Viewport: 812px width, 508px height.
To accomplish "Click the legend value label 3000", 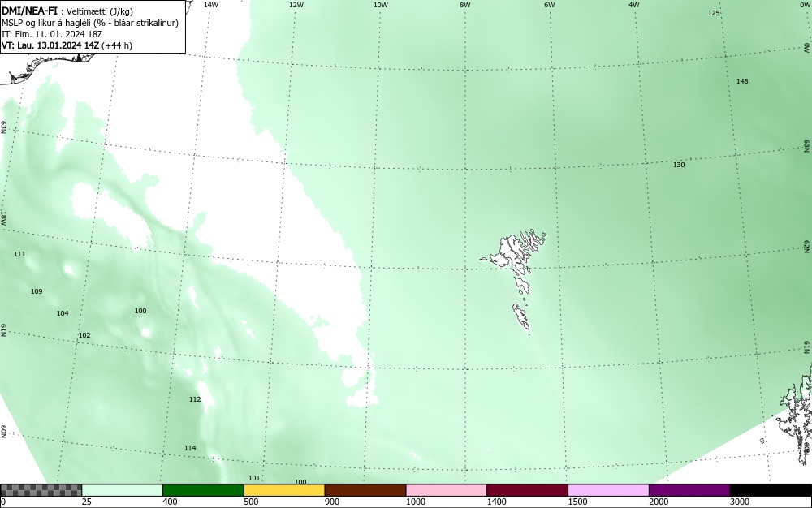I will point(740,502).
